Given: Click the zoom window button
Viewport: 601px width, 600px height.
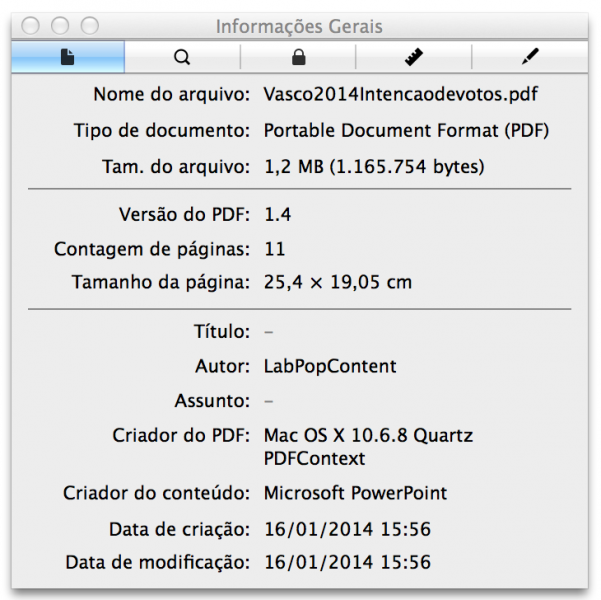Looking at the screenshot, I should 89,25.
